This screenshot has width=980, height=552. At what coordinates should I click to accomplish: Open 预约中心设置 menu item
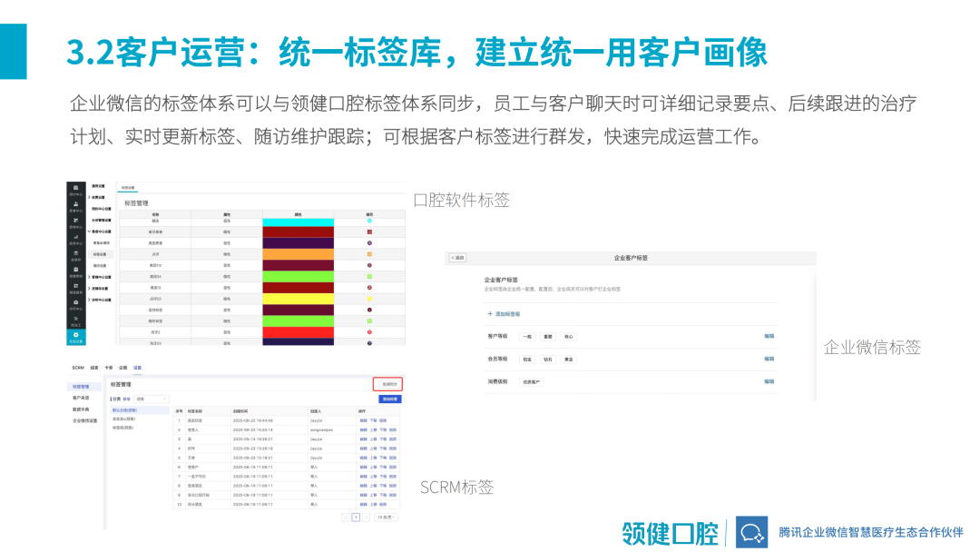[102, 209]
